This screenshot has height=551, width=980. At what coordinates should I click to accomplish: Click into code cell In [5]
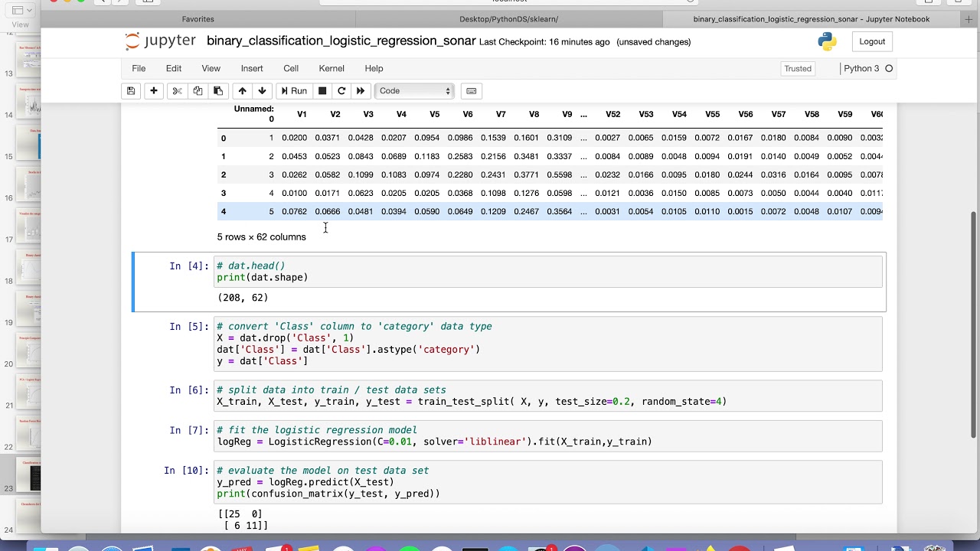tap(549, 344)
